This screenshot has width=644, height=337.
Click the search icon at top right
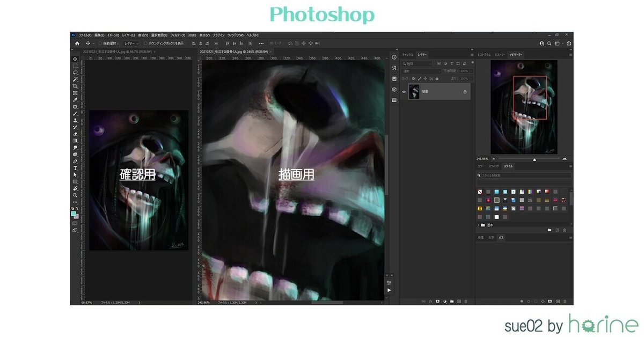pyautogui.click(x=549, y=43)
